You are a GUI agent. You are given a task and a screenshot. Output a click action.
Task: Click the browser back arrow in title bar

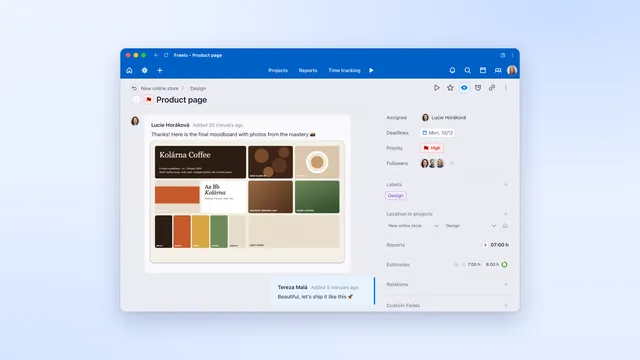[156, 55]
